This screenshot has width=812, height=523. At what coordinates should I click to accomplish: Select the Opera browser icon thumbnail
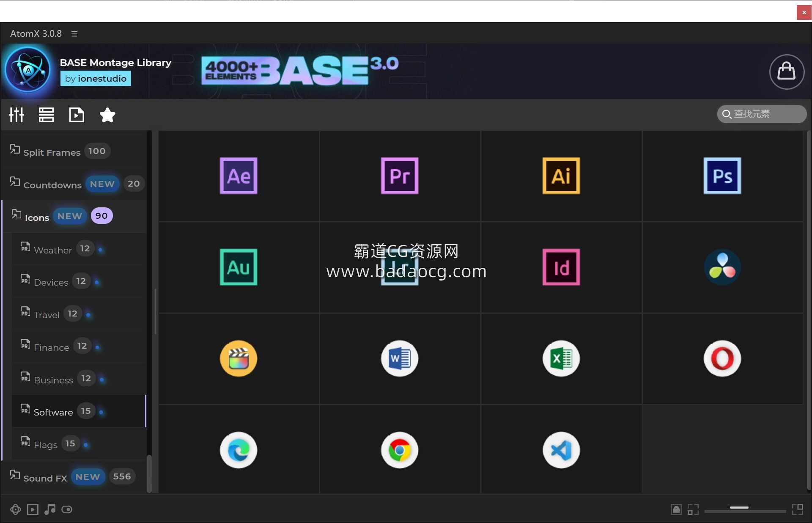point(722,358)
